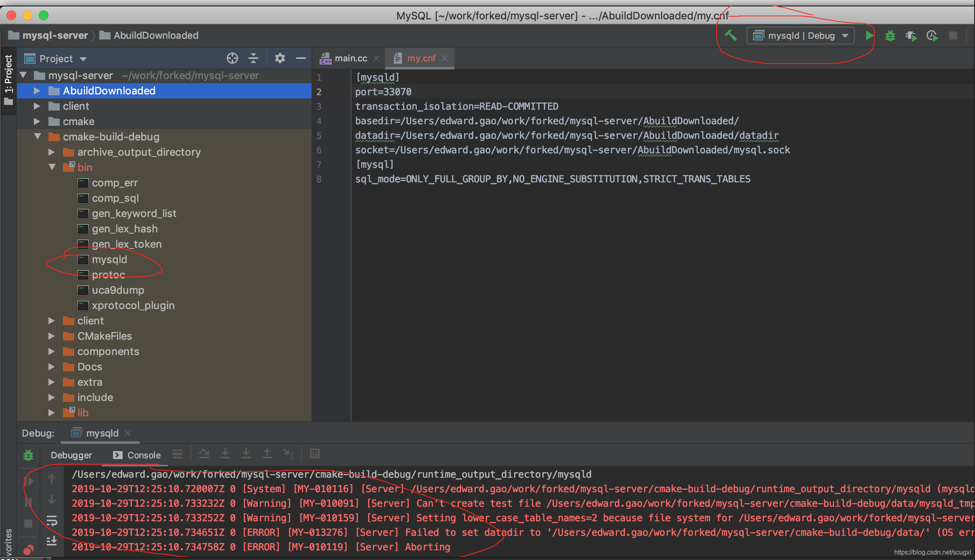The image size is (975, 560).
Task: Click the AbuildDownloaded breadcrumb
Action: 149,36
